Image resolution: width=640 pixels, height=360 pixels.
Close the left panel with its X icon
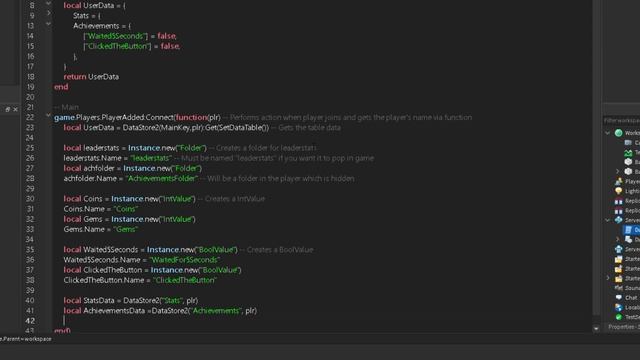click(x=16, y=109)
